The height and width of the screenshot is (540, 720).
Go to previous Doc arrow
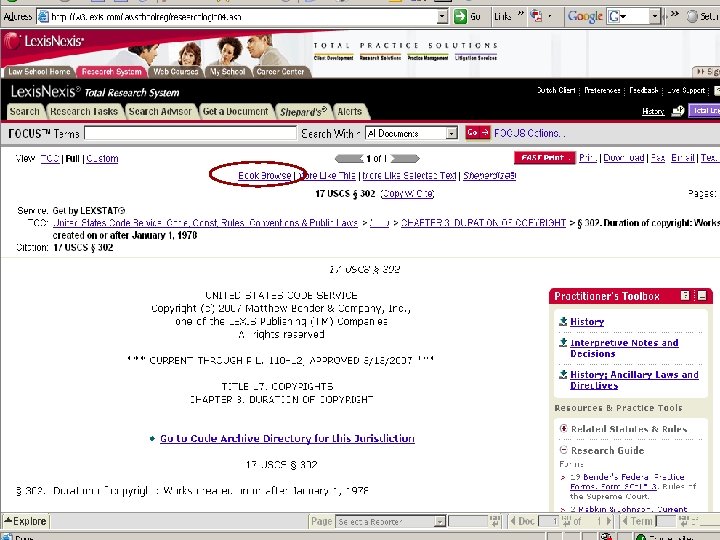(x=513, y=521)
